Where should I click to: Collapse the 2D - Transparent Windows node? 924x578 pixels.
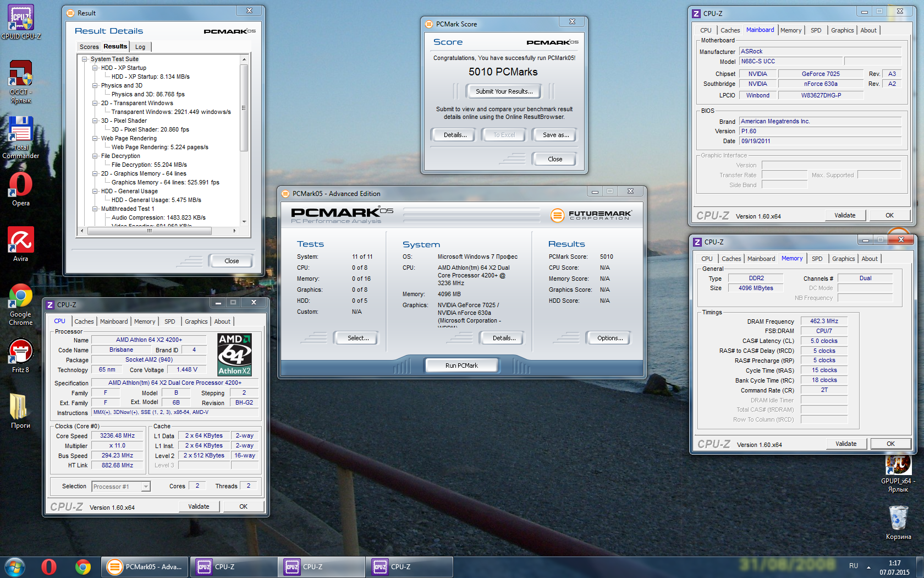[x=95, y=103]
